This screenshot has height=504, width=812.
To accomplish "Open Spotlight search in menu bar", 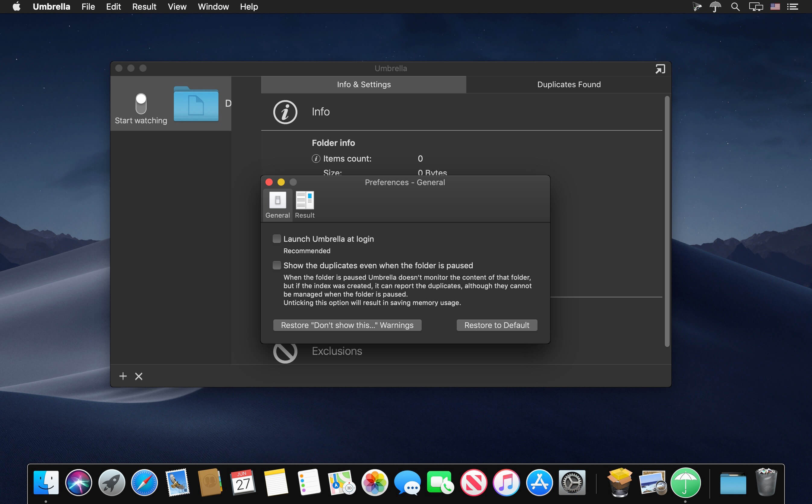I will click(x=735, y=7).
